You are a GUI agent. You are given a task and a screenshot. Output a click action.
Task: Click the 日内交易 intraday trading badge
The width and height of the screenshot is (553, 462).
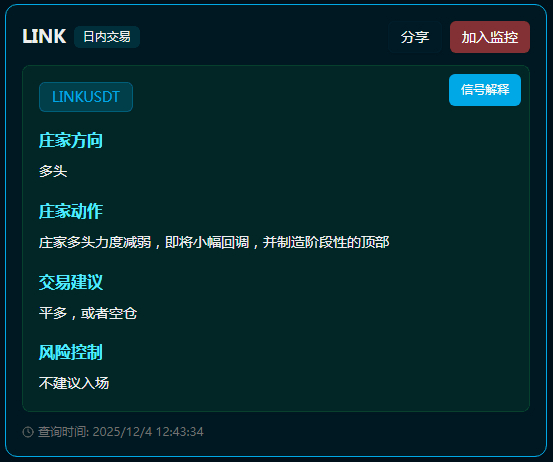pyautogui.click(x=107, y=37)
